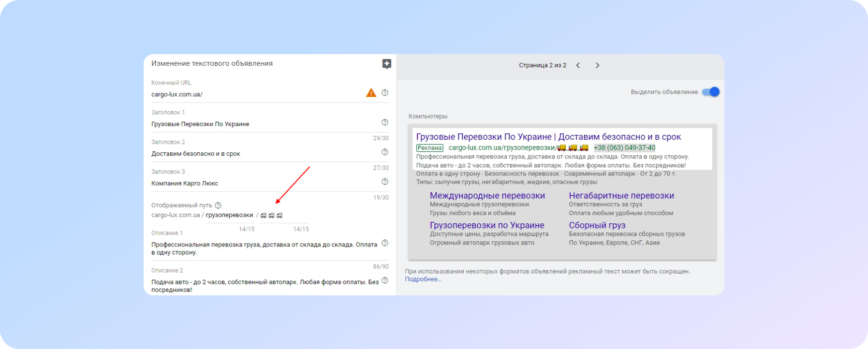The image size is (868, 349).
Task: Click the Описание 1 label
Action: [x=167, y=233]
